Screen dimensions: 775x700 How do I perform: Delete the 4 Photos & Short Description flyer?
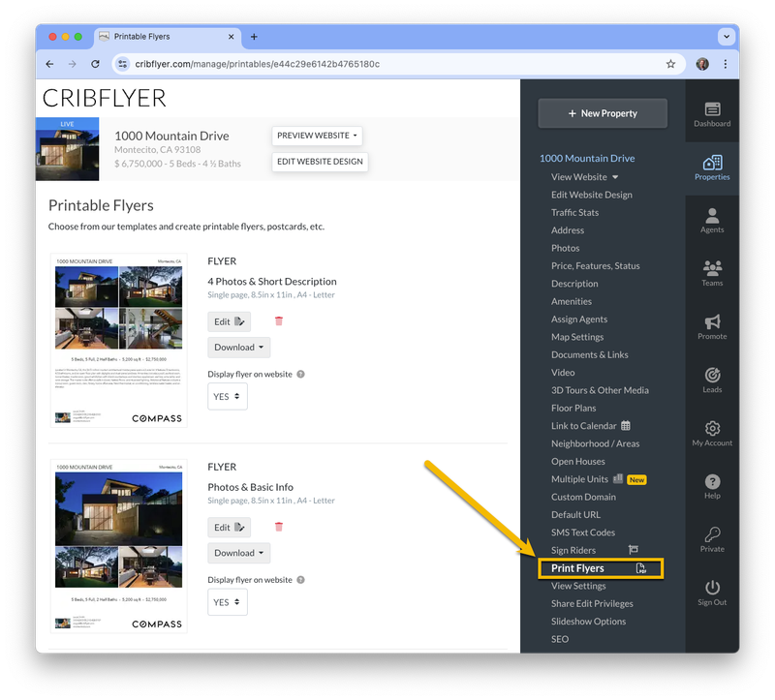279,321
